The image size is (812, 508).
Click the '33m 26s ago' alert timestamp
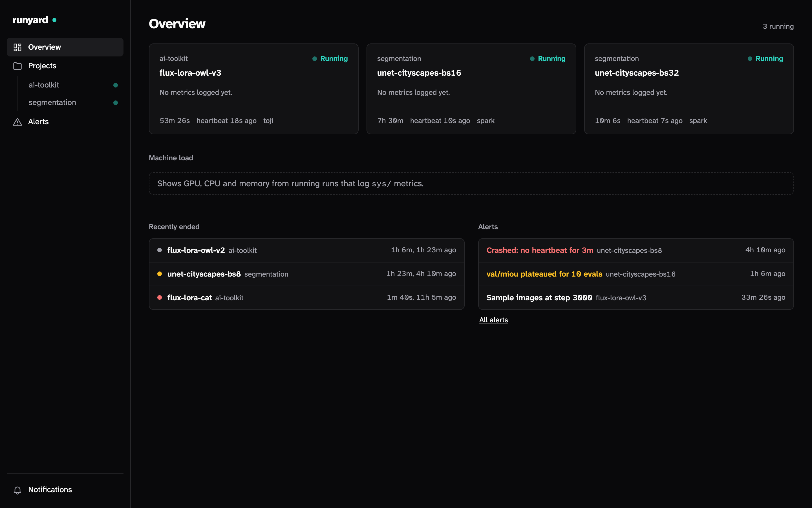point(763,297)
